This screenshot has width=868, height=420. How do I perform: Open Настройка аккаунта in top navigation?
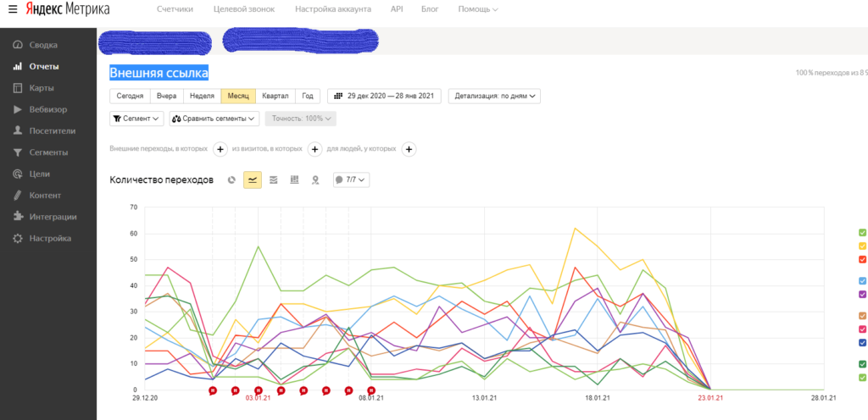[x=333, y=9]
